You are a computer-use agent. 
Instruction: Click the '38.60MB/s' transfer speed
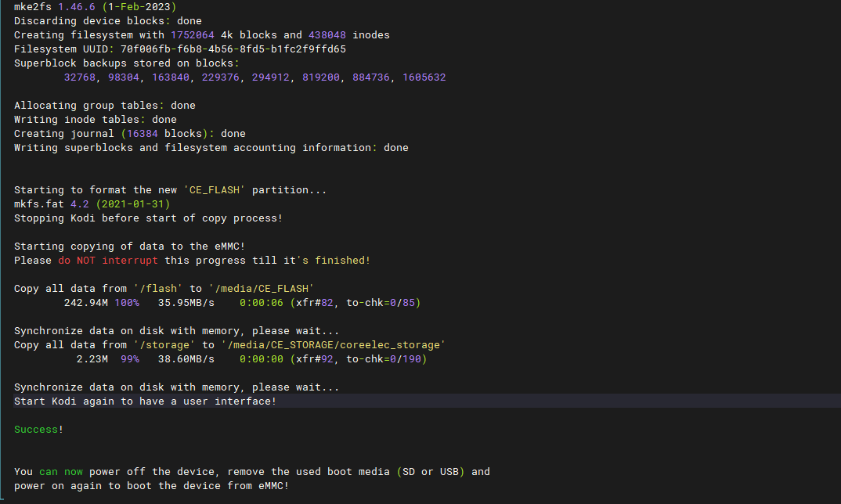click(186, 359)
